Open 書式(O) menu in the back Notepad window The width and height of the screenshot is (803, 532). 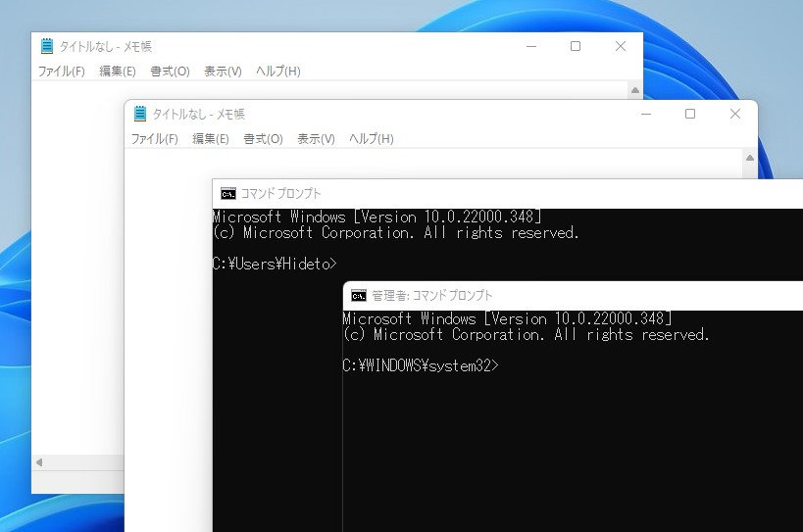170,72
